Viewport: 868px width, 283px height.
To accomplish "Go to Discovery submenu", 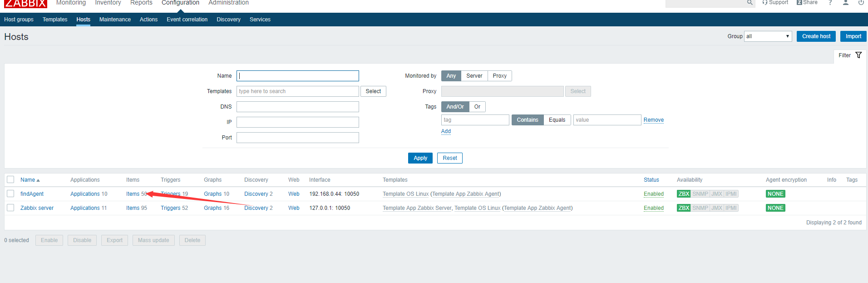I will click(x=228, y=20).
